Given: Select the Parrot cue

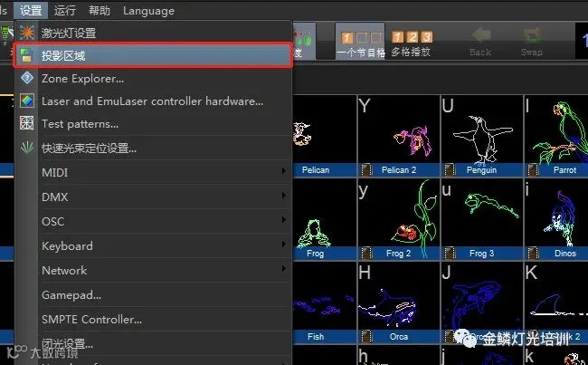Looking at the screenshot, I should click(556, 135).
